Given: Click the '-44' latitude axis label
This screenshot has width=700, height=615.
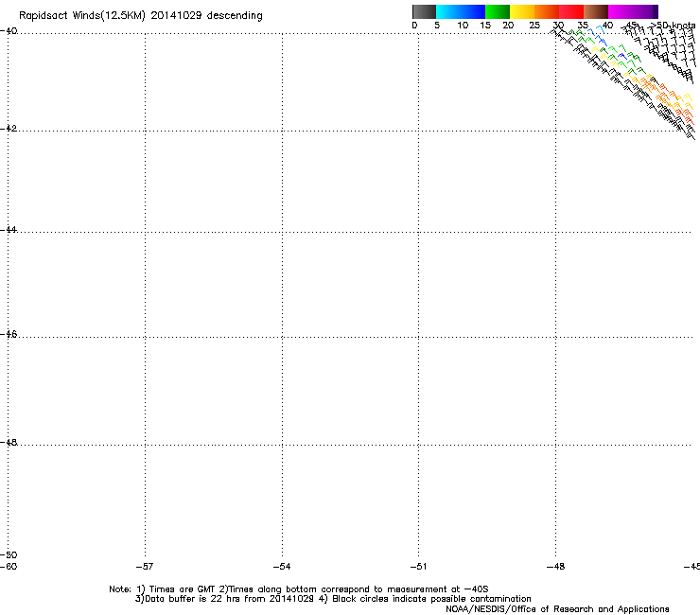Looking at the screenshot, I should (x=9, y=230).
